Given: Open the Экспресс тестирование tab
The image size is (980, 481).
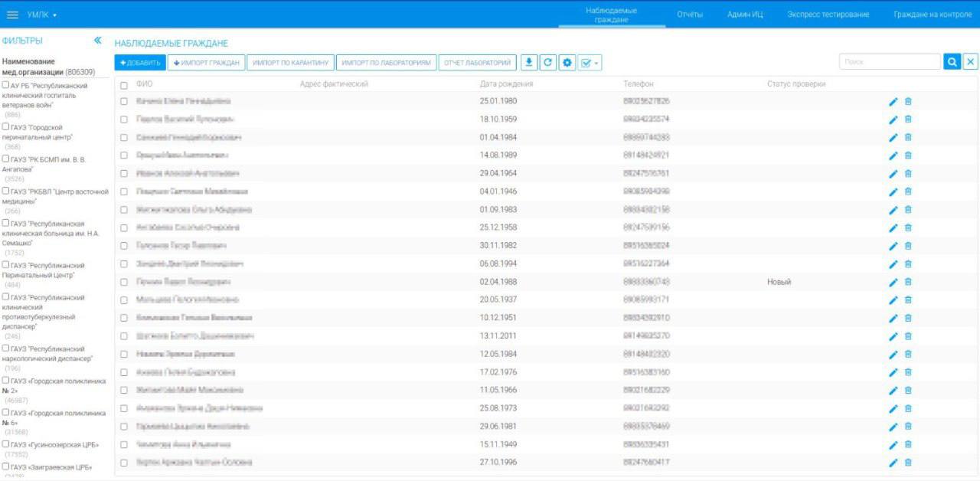Looking at the screenshot, I should [x=828, y=15].
